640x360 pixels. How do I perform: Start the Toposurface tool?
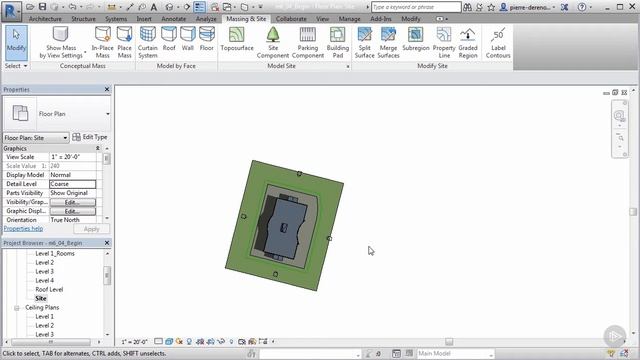coord(237,39)
